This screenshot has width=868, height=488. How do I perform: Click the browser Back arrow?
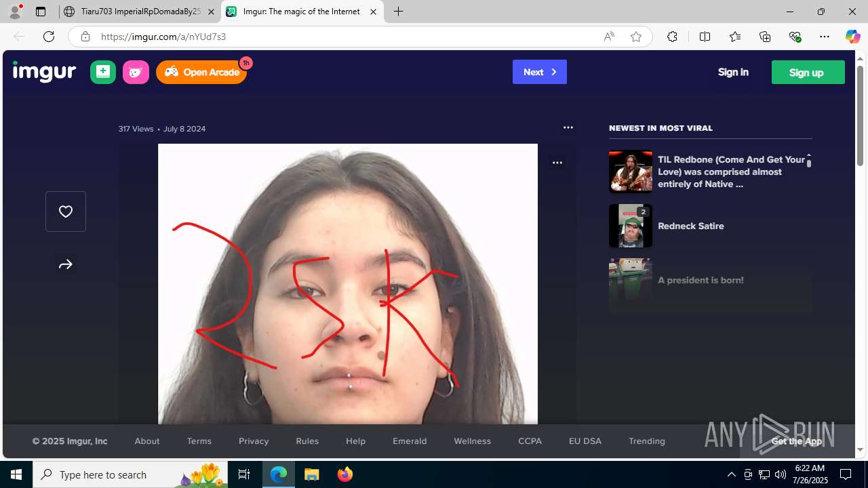(19, 37)
